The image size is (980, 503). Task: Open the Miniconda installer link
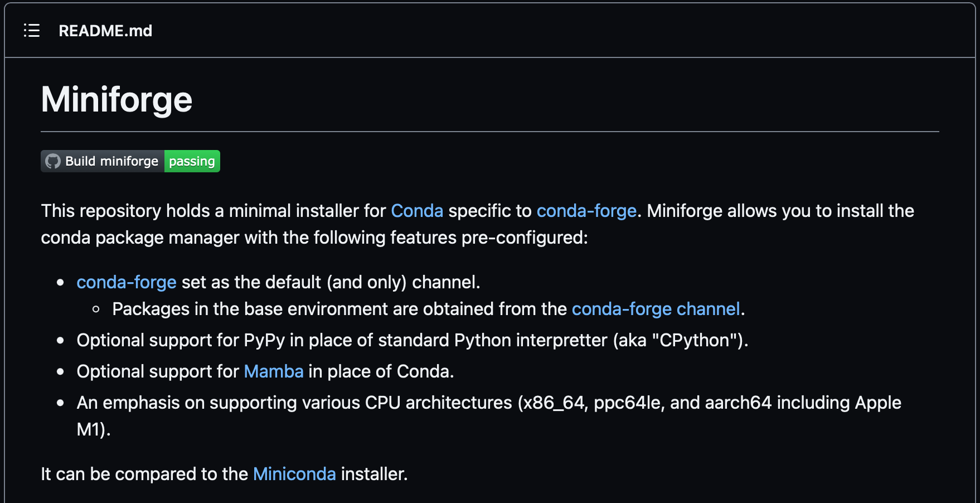[294, 474]
